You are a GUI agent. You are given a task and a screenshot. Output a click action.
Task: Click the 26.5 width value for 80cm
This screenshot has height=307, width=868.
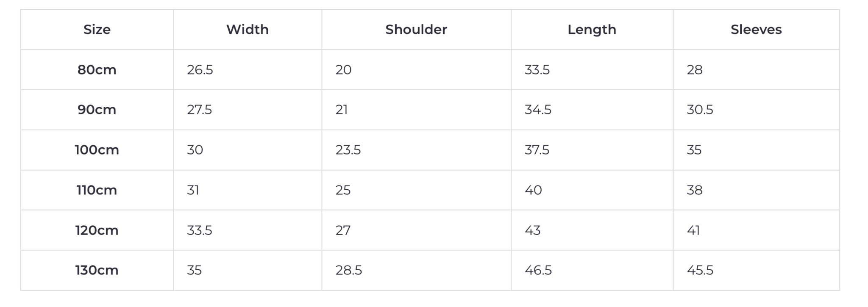pyautogui.click(x=200, y=70)
